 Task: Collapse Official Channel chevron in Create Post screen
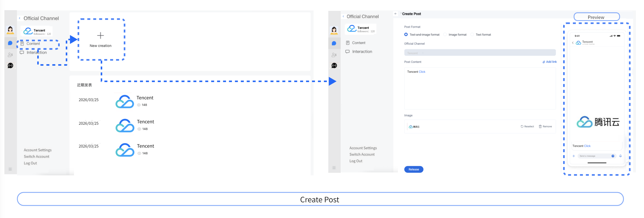(343, 17)
